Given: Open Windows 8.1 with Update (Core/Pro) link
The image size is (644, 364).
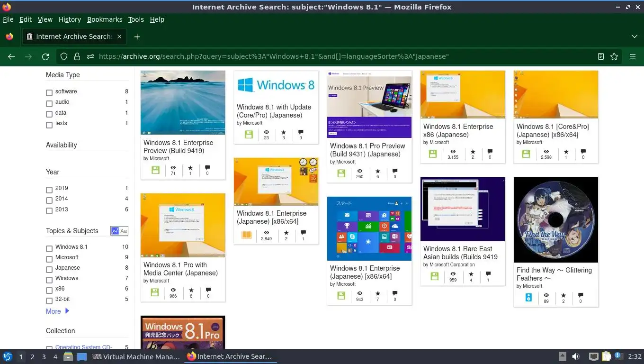Looking at the screenshot, I should (274, 111).
